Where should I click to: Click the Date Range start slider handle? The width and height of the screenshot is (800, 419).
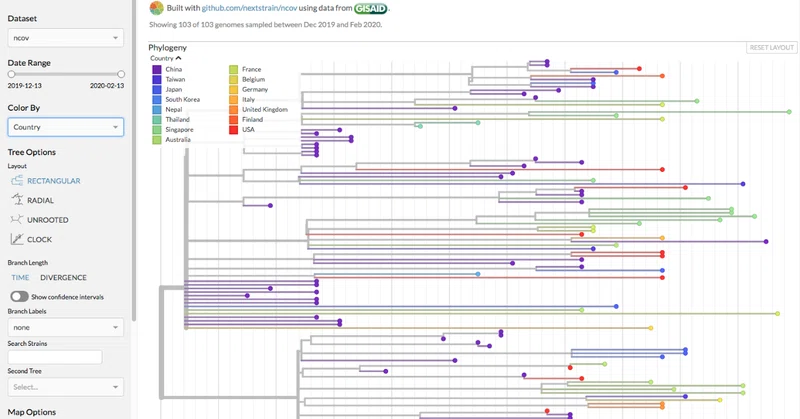11,74
